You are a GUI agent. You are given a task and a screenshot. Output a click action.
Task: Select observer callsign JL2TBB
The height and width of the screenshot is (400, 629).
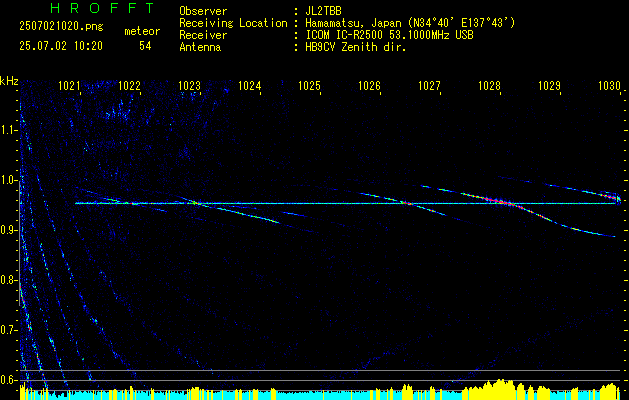[x=323, y=11]
